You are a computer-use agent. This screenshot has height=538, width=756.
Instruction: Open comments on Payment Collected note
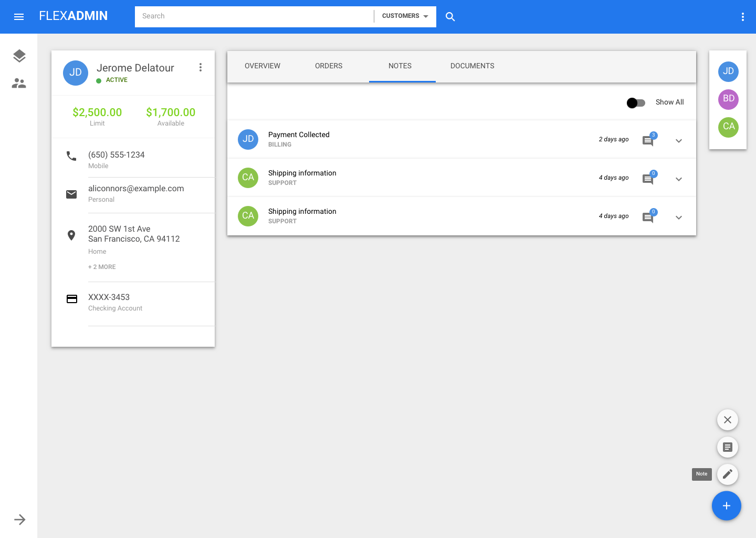648,140
